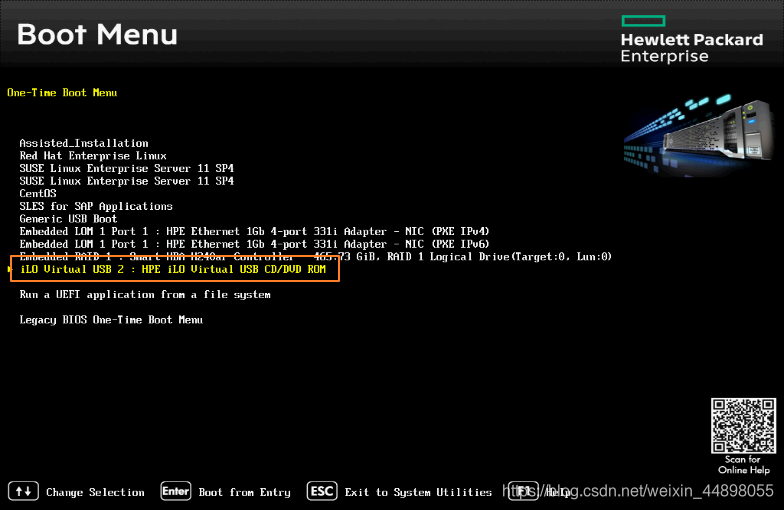Viewport: 784px width, 510px height.
Task: Boot Embedded LOM NIC with PXE IPv4
Action: point(254,232)
